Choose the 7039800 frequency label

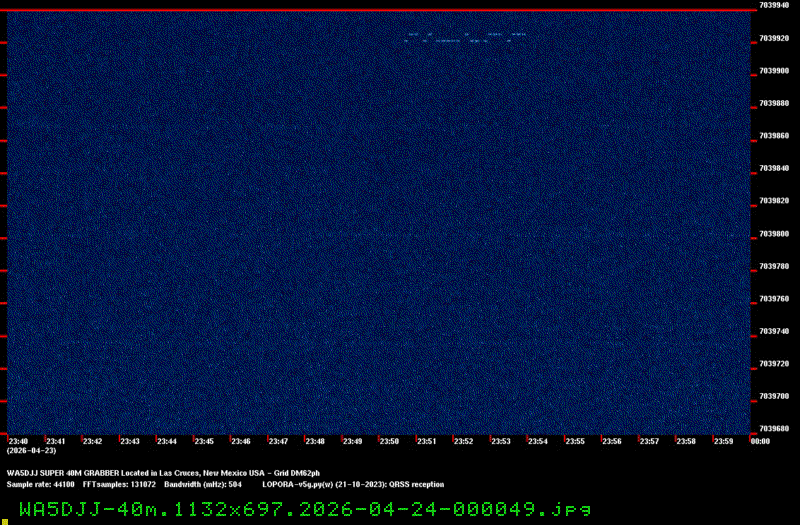tap(774, 234)
